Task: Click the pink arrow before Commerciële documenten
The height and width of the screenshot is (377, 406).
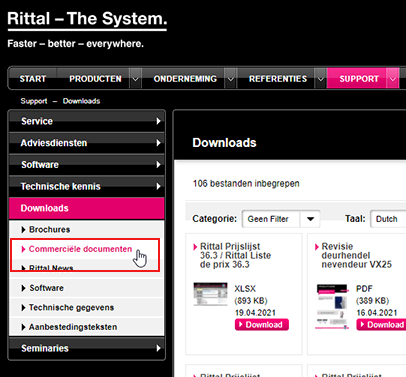Action: [x=23, y=249]
